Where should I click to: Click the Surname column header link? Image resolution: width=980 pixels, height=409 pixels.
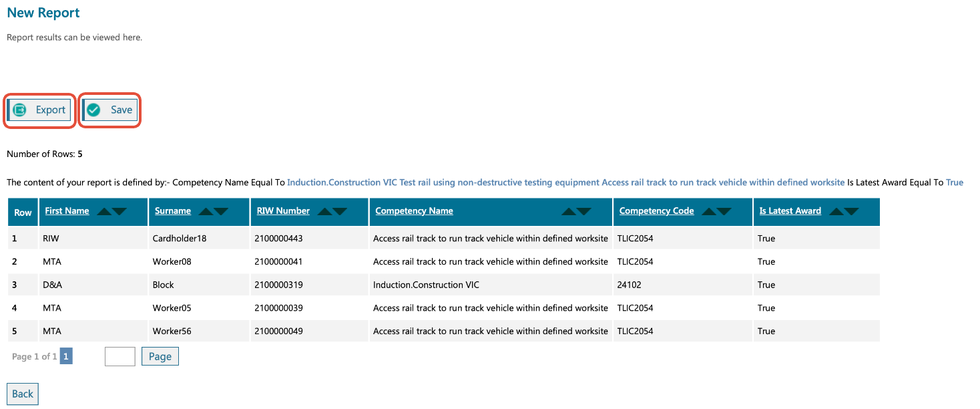[x=173, y=211]
